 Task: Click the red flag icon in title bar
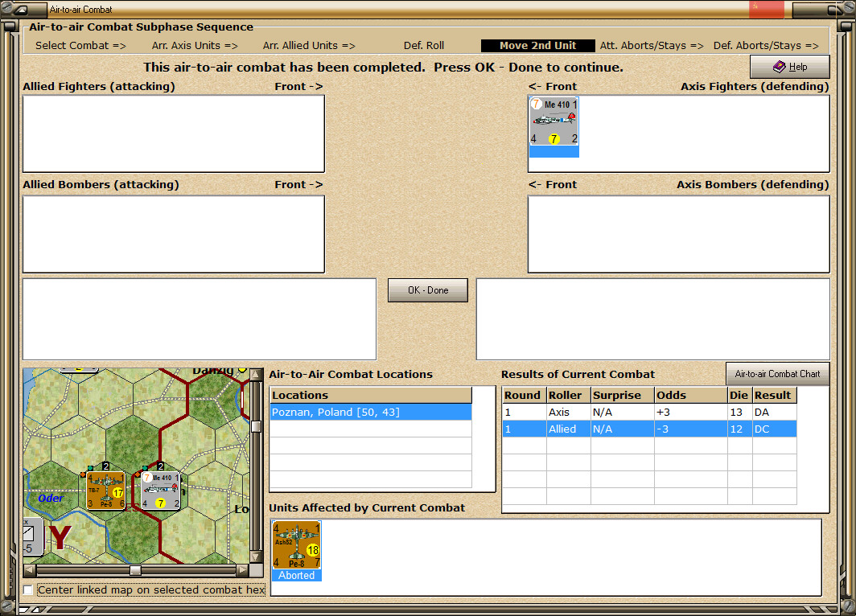[766, 10]
